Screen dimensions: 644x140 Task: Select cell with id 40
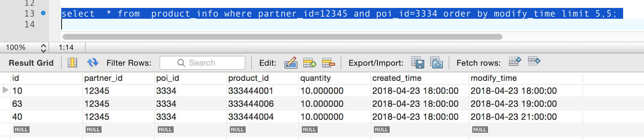coord(46,117)
